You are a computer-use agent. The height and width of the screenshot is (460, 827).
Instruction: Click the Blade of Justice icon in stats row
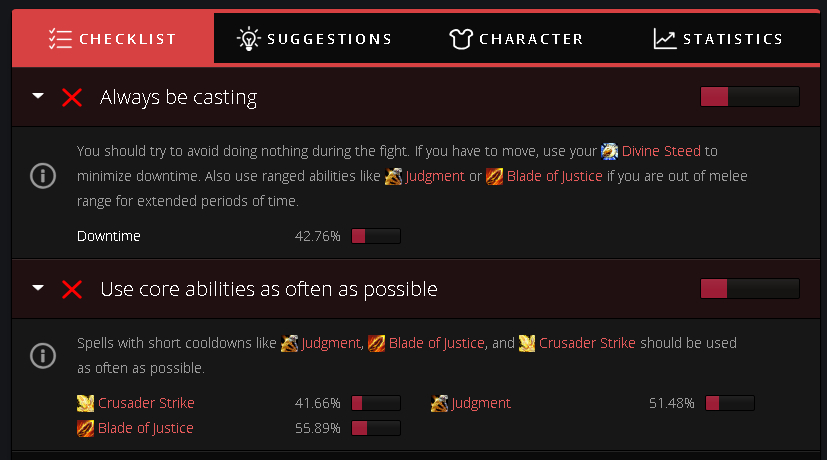[85, 428]
